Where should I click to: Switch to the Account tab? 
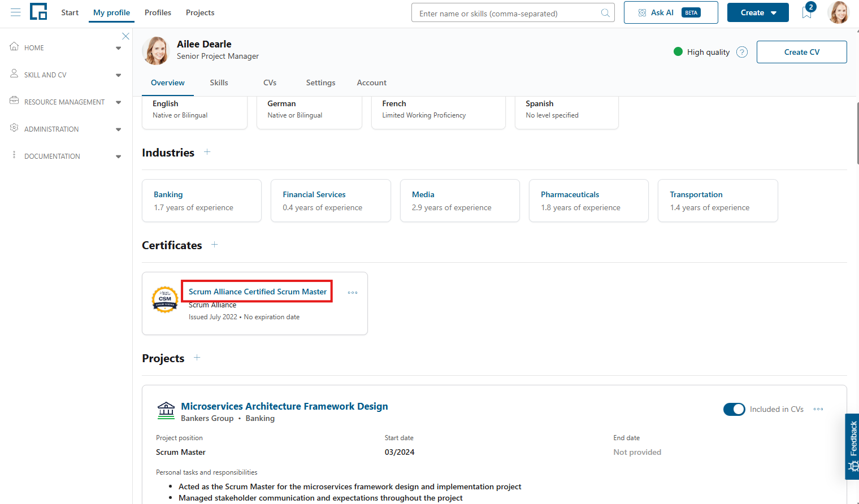pos(372,82)
